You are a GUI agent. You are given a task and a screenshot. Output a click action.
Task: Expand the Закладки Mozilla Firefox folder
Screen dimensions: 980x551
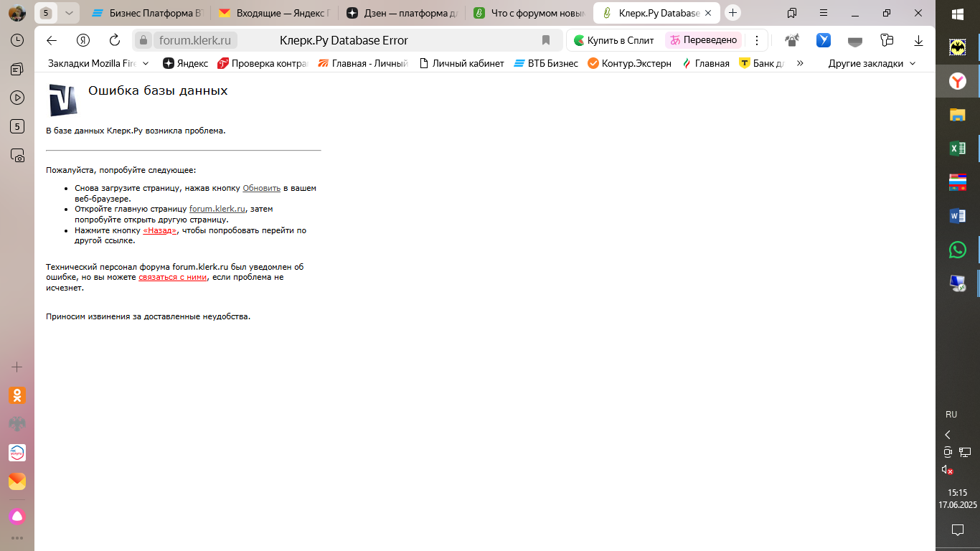(98, 63)
